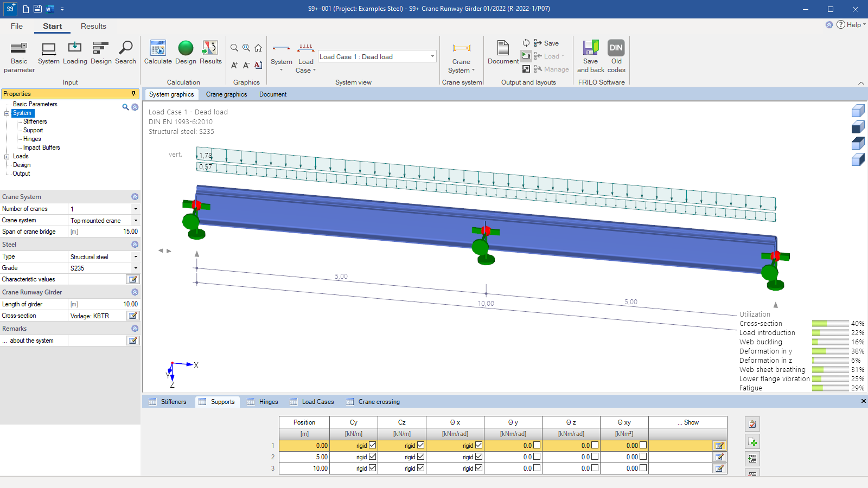Select third 3D view cube icon
This screenshot has width=868, height=488.
pyautogui.click(x=858, y=143)
